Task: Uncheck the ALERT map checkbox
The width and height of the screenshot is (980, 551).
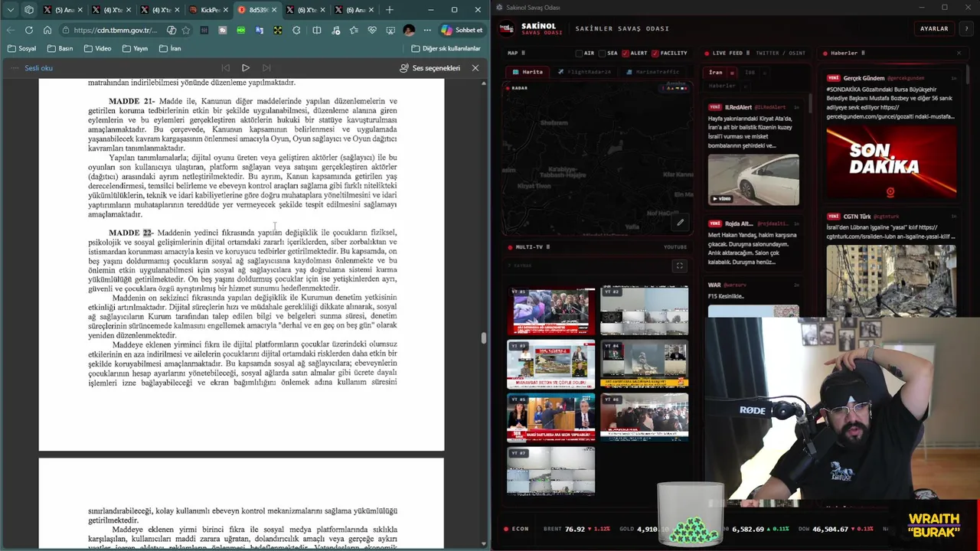Action: click(x=626, y=54)
